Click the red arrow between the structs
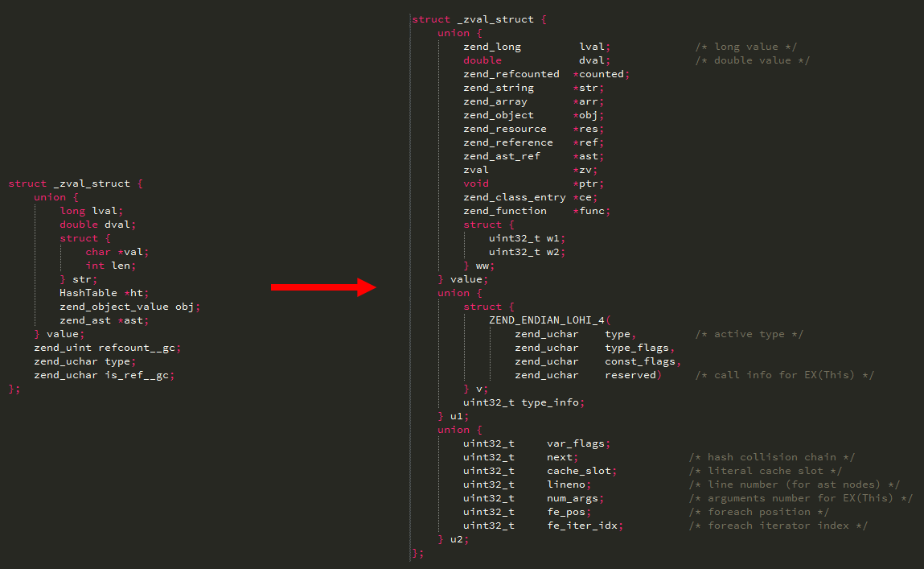The image size is (924, 569). (322, 287)
